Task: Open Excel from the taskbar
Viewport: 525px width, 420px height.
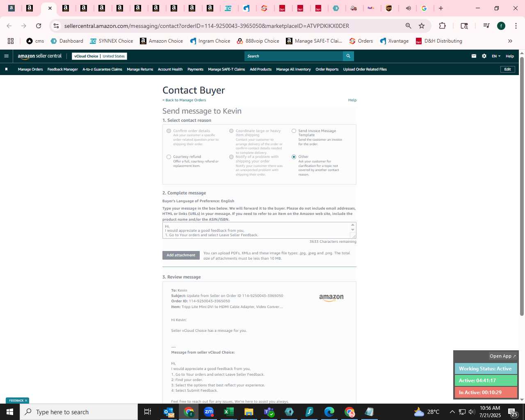Action: pyautogui.click(x=228, y=412)
